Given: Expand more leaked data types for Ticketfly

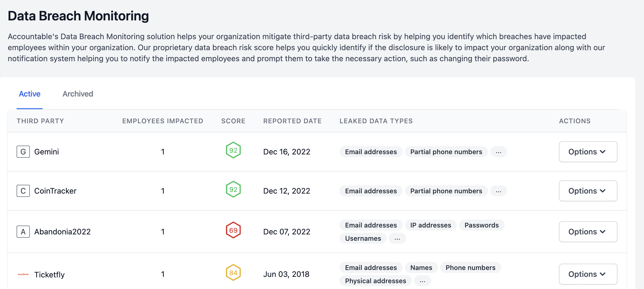Looking at the screenshot, I should click(423, 281).
